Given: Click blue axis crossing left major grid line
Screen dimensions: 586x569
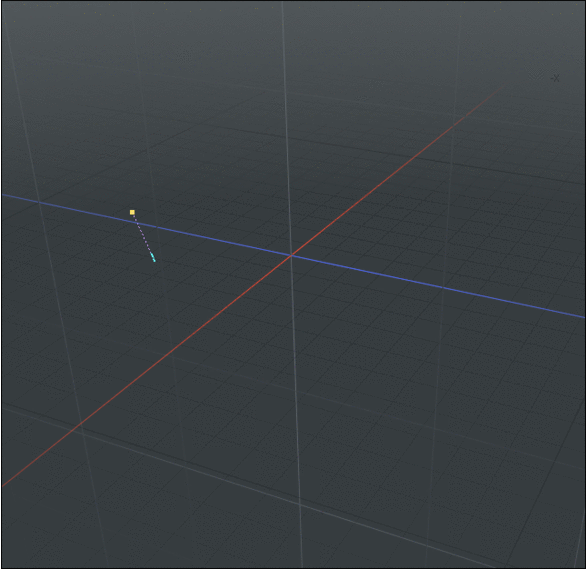Looking at the screenshot, I should 39,202.
